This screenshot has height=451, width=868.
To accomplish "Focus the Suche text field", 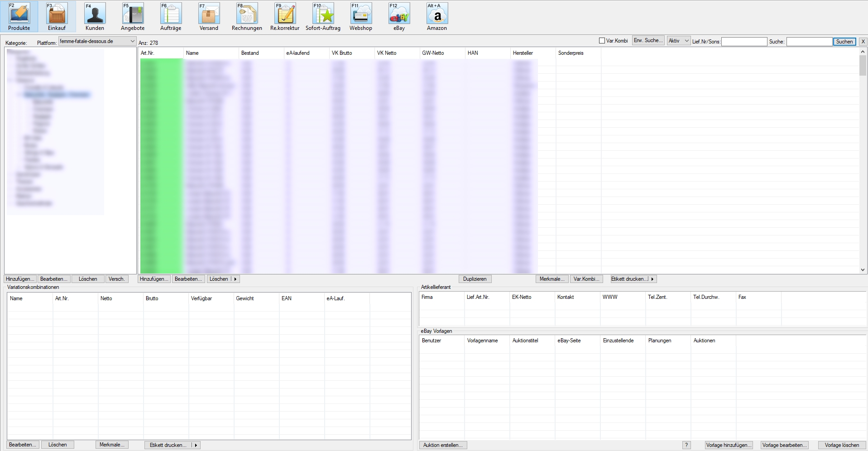I will click(809, 42).
